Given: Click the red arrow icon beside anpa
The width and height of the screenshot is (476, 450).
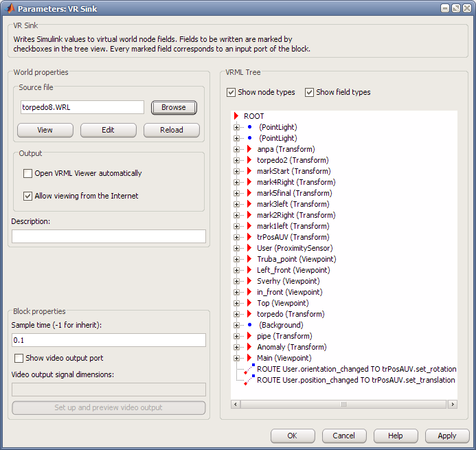Looking at the screenshot, I should (x=249, y=149).
